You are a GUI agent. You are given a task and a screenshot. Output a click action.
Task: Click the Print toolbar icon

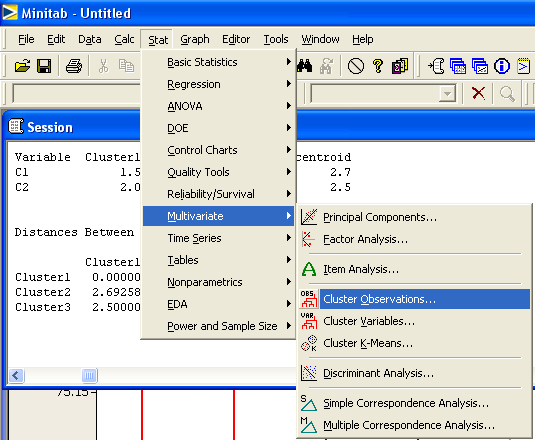74,66
